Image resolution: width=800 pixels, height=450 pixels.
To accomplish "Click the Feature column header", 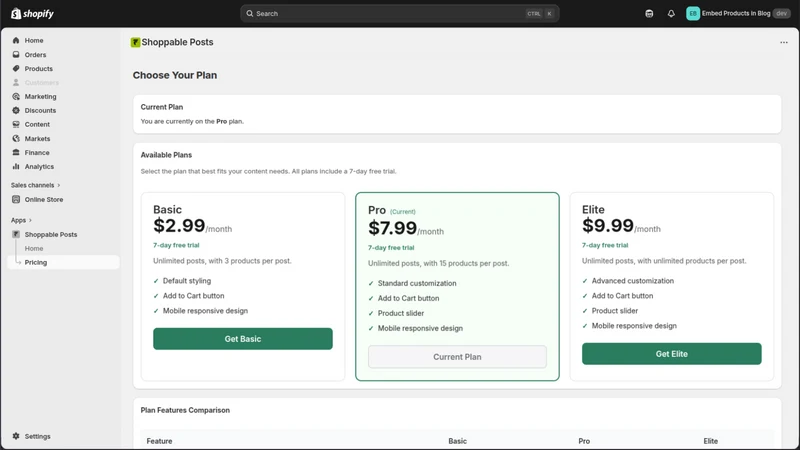I will tap(159, 441).
